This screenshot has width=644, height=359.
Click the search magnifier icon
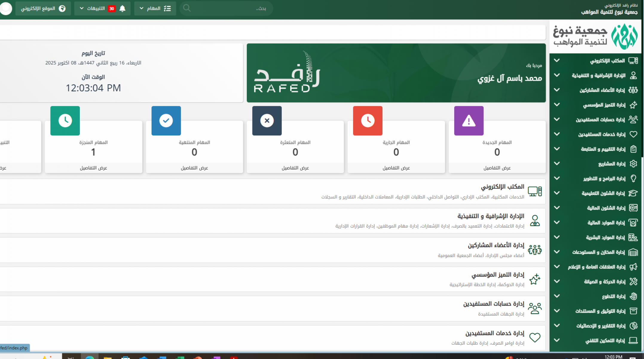(187, 8)
